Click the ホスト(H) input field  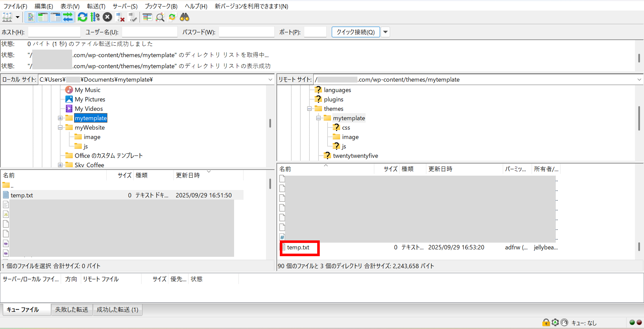coord(54,32)
